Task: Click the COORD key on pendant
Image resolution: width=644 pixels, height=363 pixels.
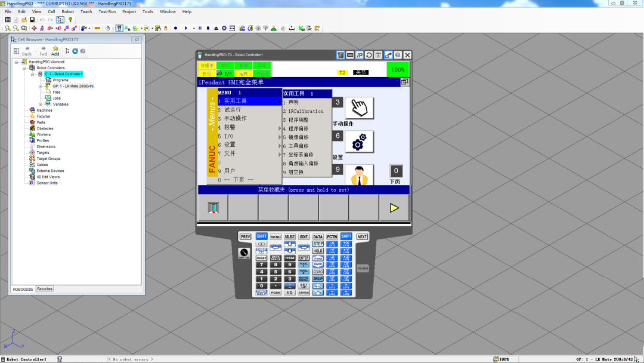Action: [318, 272]
